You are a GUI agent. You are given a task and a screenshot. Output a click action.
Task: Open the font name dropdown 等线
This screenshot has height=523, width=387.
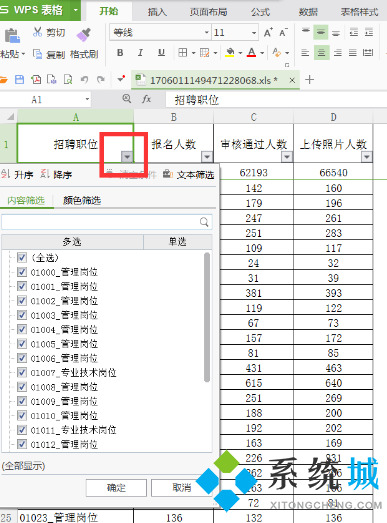(x=207, y=33)
